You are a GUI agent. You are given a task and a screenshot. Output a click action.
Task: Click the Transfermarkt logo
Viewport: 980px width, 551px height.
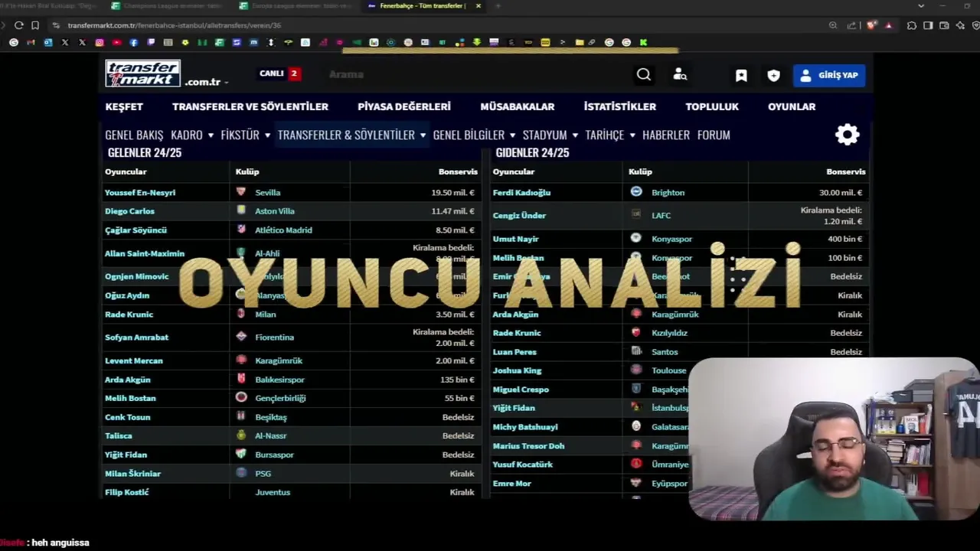[143, 73]
